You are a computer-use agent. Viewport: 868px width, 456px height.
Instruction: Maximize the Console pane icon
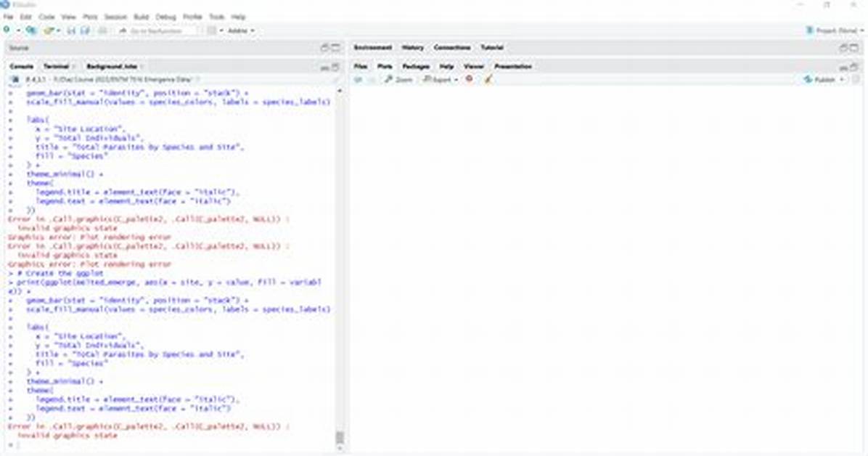click(x=335, y=67)
